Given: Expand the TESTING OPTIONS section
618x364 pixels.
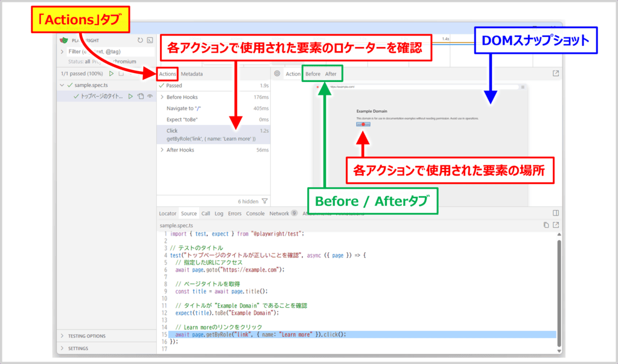Looking at the screenshot, I should pyautogui.click(x=62, y=336).
